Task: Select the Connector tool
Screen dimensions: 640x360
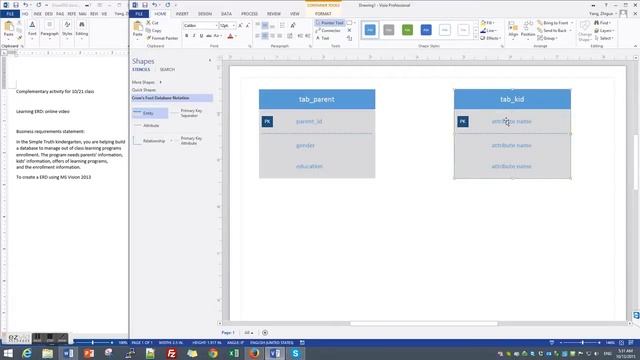Action: (x=328, y=31)
